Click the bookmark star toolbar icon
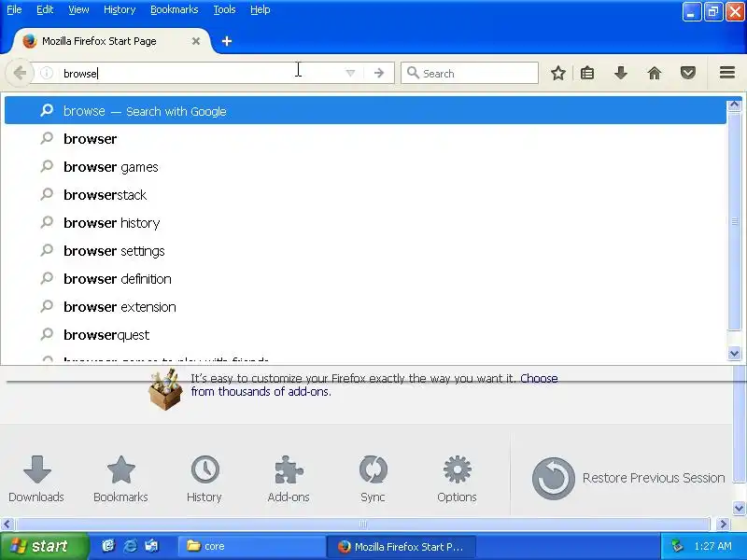 click(x=557, y=74)
